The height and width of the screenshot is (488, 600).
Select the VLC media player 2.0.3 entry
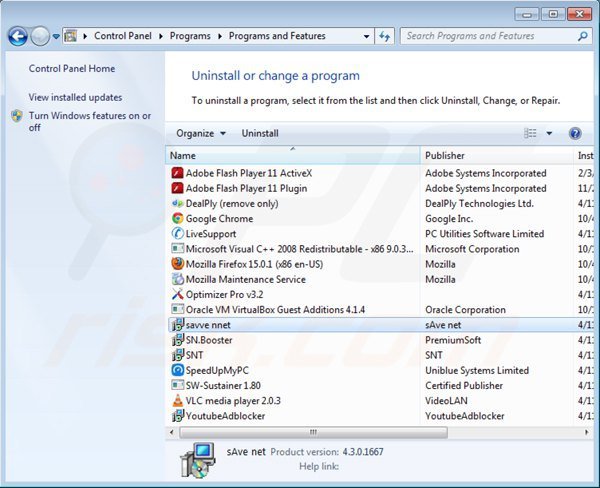click(x=233, y=401)
